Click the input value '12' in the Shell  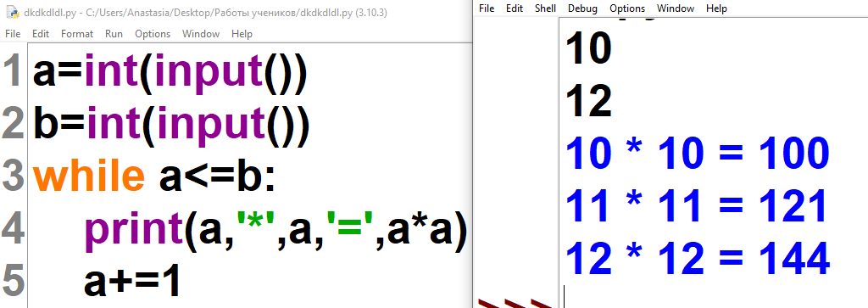coord(588,101)
